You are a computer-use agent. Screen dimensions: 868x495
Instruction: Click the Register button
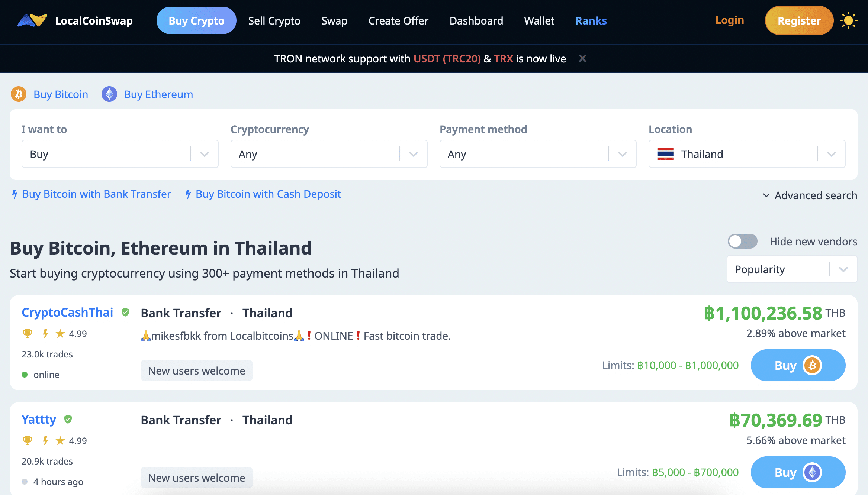coord(799,20)
